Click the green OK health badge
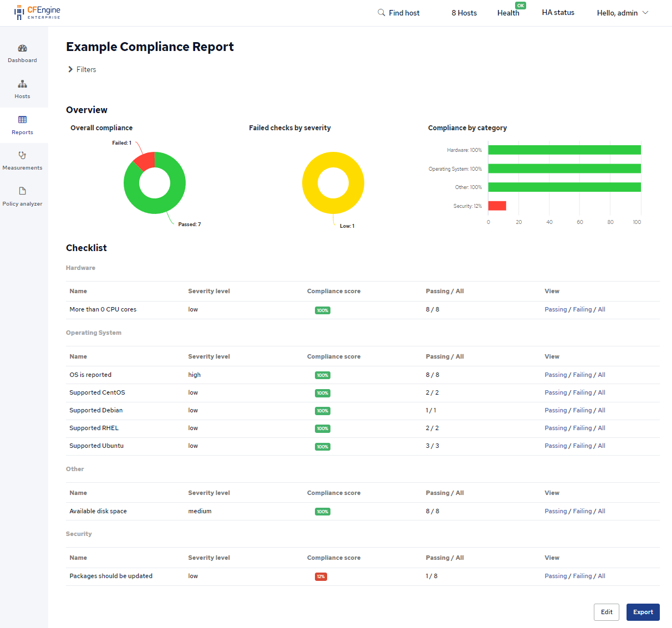This screenshot has height=628, width=672. click(520, 6)
